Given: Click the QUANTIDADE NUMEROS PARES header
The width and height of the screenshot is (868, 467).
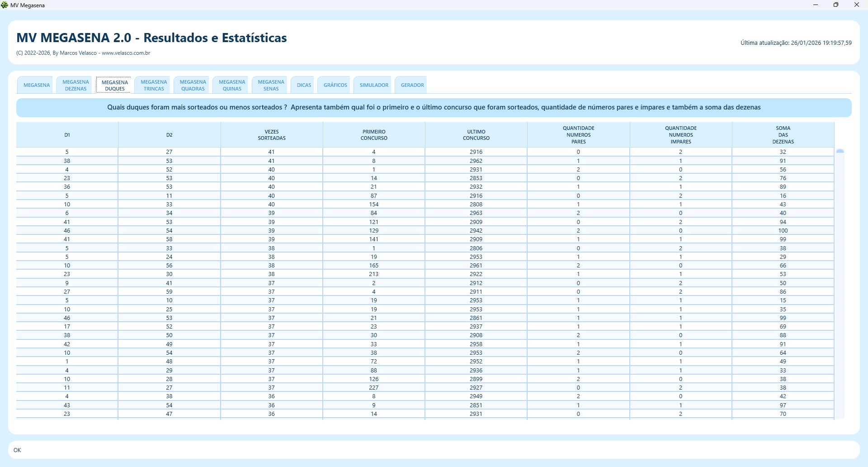Looking at the screenshot, I should tap(578, 135).
